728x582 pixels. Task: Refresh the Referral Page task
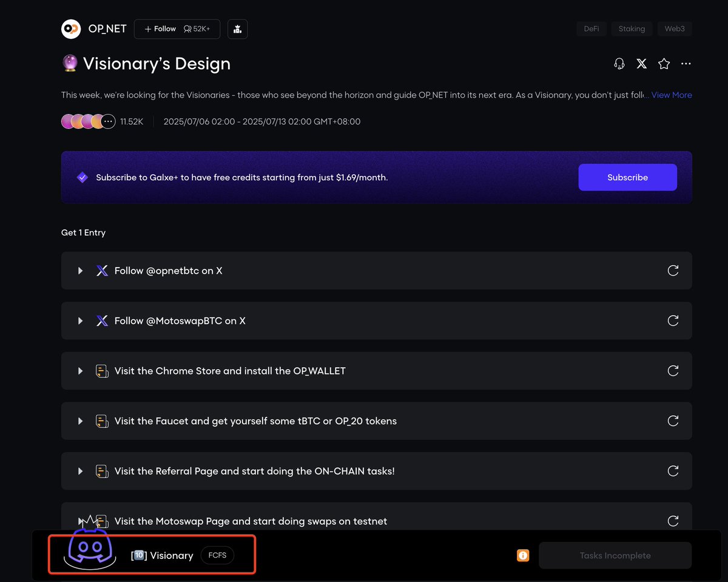[x=673, y=471]
